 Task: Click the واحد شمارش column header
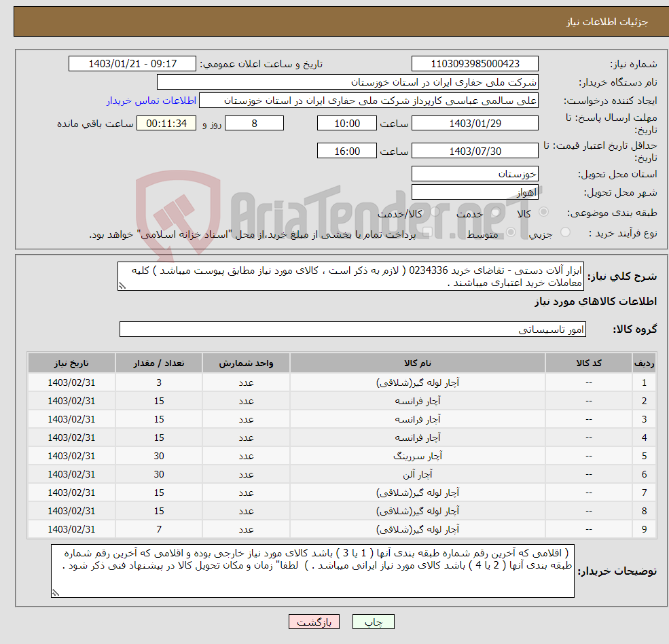pyautogui.click(x=246, y=363)
